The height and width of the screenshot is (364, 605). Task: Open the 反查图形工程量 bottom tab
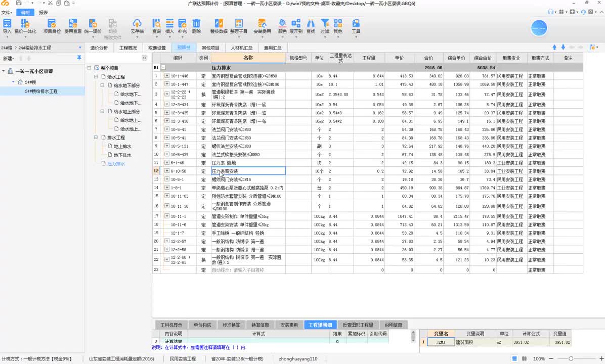click(x=358, y=325)
